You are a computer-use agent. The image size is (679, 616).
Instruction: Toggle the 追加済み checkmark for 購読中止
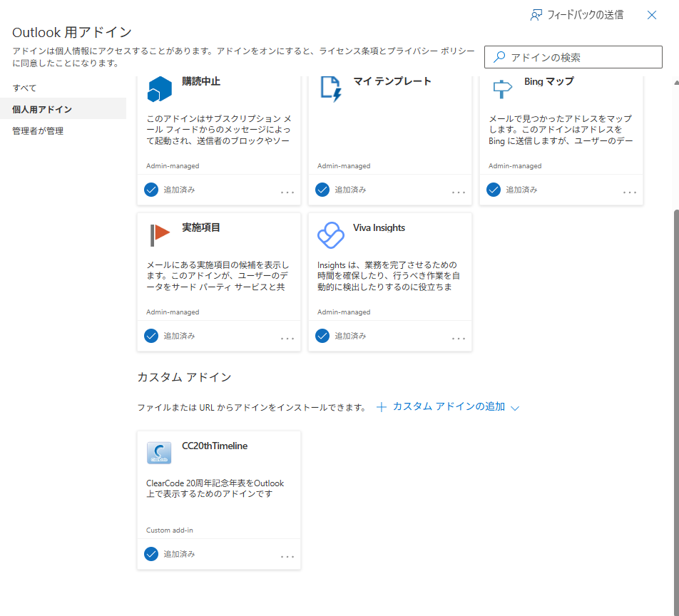click(151, 190)
